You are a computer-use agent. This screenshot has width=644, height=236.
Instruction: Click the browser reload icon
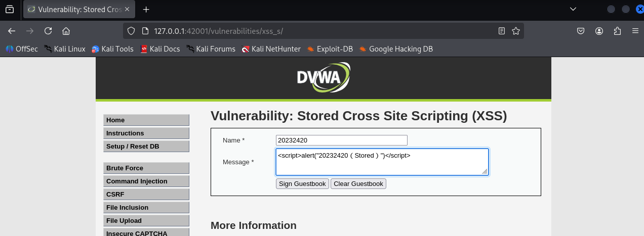(48, 31)
